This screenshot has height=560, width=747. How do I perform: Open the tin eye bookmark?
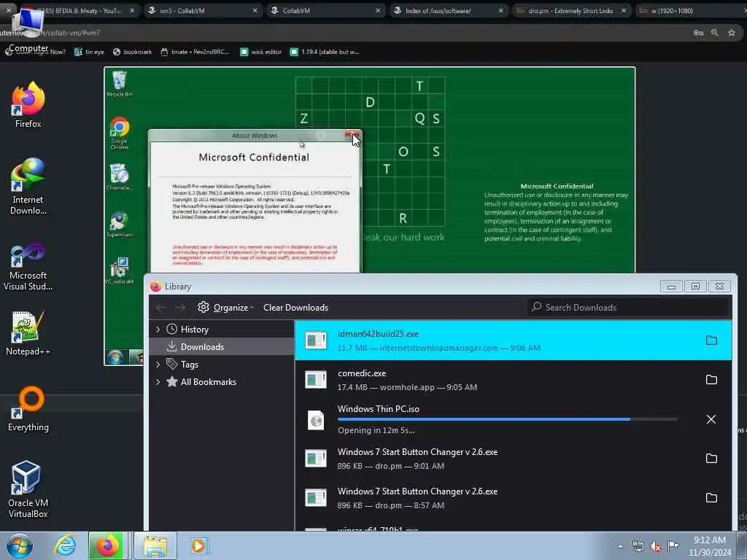pos(89,52)
